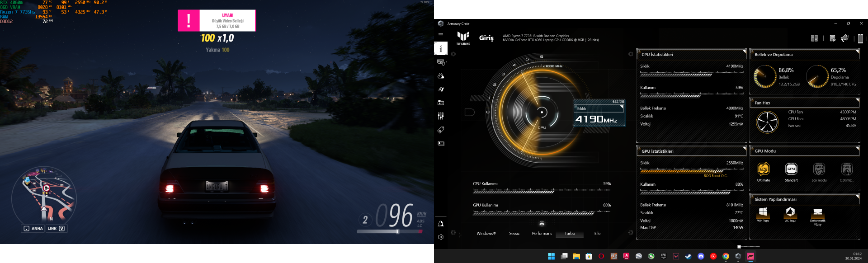Expand the CPU İstatistikleri panel corner
The width and height of the screenshot is (868, 263).
745,51
